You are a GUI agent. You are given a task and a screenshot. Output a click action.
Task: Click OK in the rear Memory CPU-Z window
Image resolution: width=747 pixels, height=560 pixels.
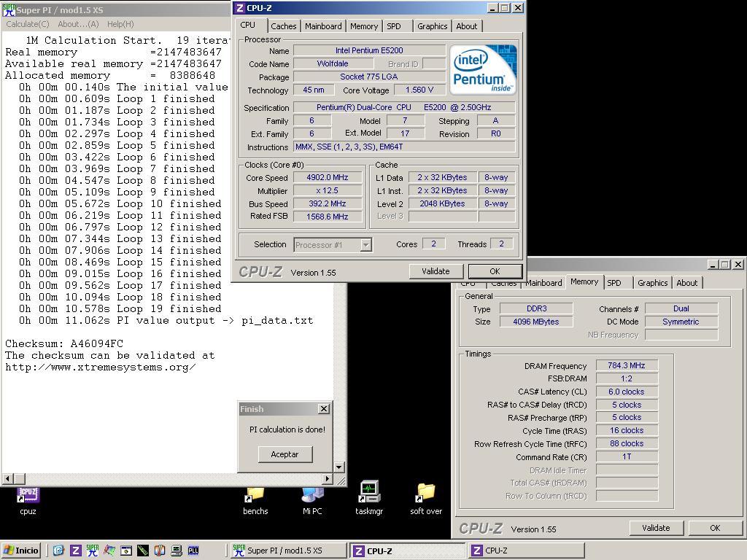(x=715, y=528)
